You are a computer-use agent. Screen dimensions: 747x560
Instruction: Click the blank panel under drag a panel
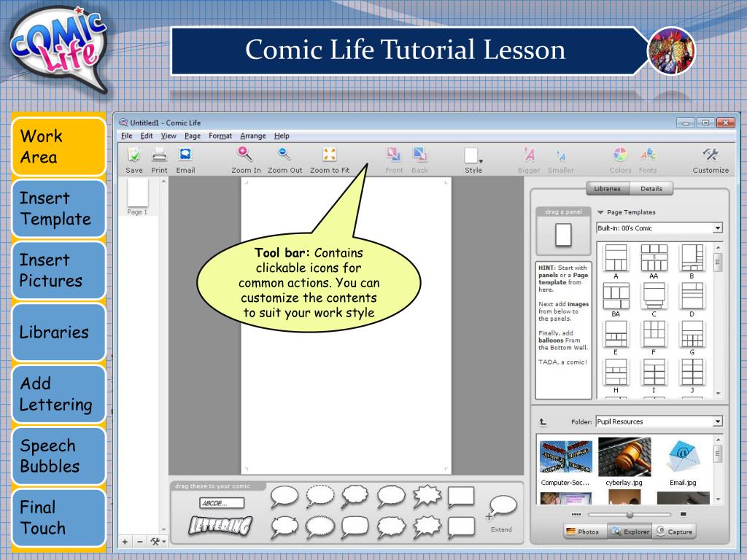(563, 235)
